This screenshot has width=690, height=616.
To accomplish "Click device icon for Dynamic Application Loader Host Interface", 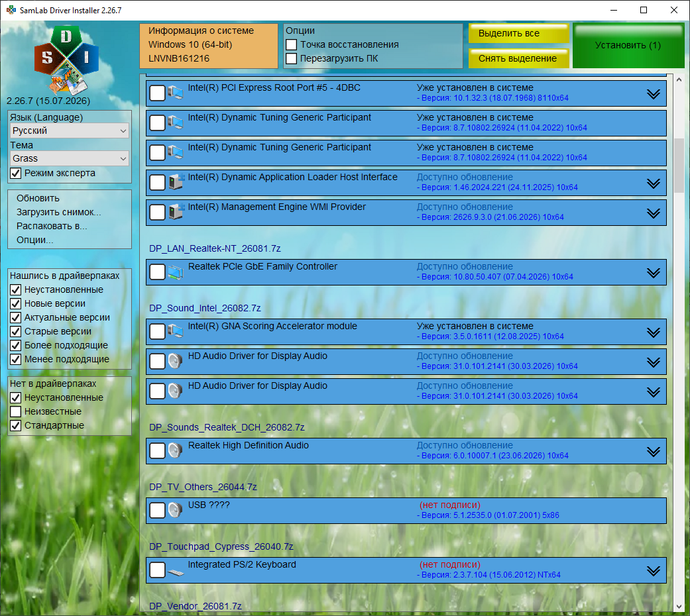I will pos(176,182).
